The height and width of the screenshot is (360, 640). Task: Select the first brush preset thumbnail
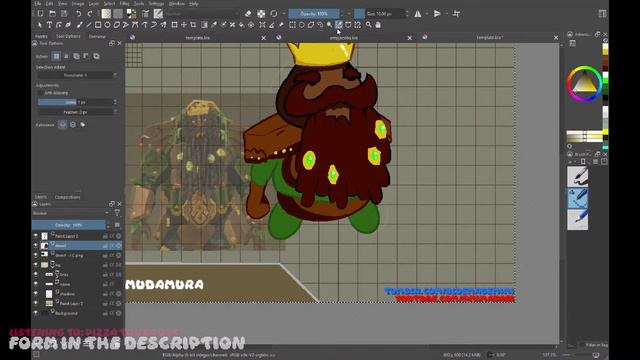[x=578, y=176]
